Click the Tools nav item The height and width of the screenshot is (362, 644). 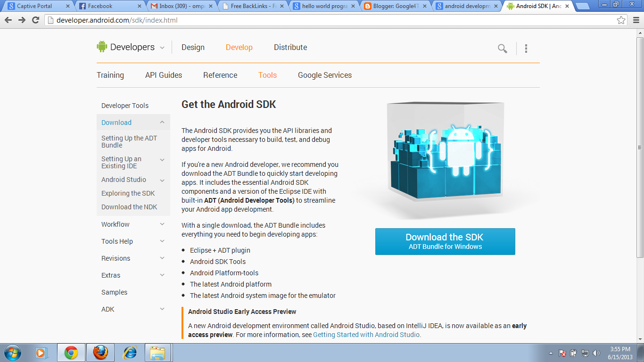pos(267,75)
